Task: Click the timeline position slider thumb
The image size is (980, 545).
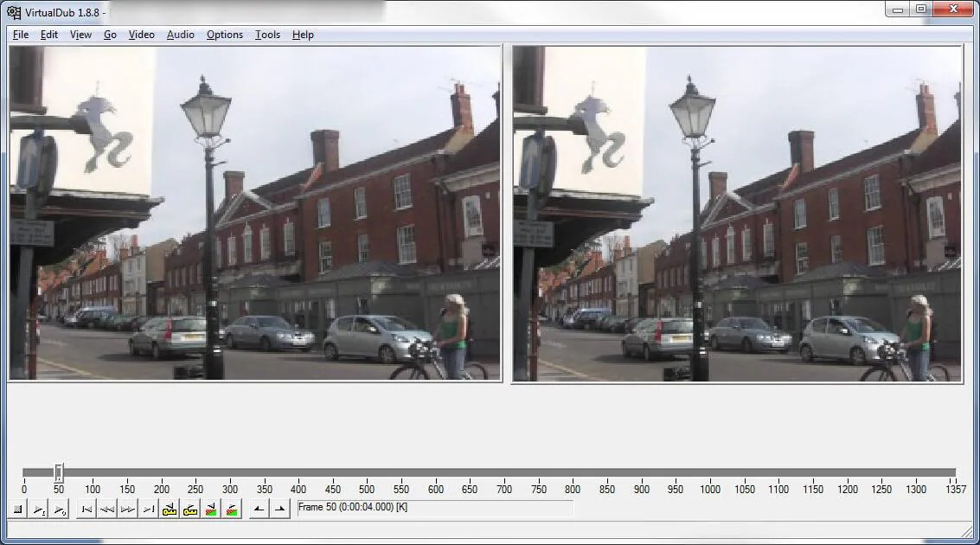Action: point(58,472)
